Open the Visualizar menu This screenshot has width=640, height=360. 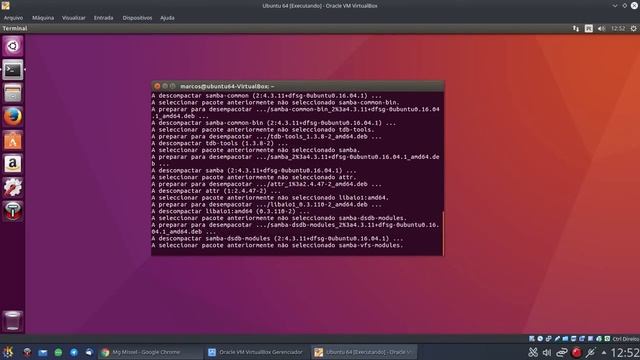pyautogui.click(x=74, y=18)
